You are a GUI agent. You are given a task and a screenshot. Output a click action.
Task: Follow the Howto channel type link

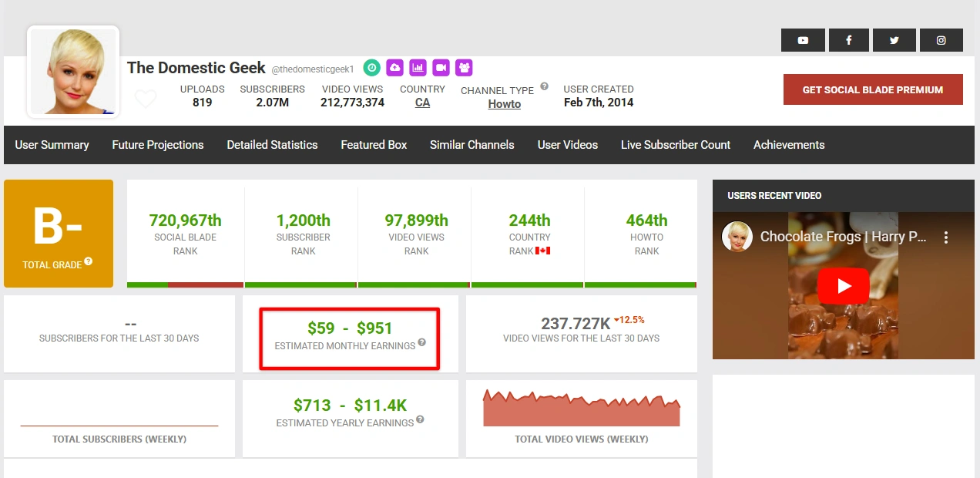(505, 104)
